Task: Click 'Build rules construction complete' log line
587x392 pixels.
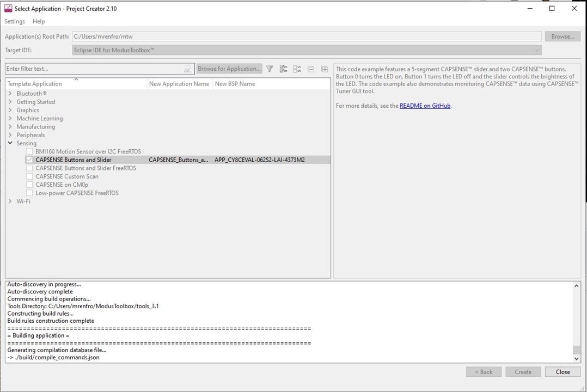Action: click(x=51, y=321)
